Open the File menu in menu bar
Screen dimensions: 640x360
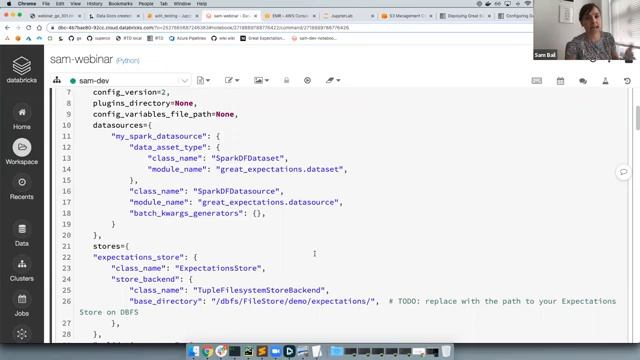(x=46, y=4)
